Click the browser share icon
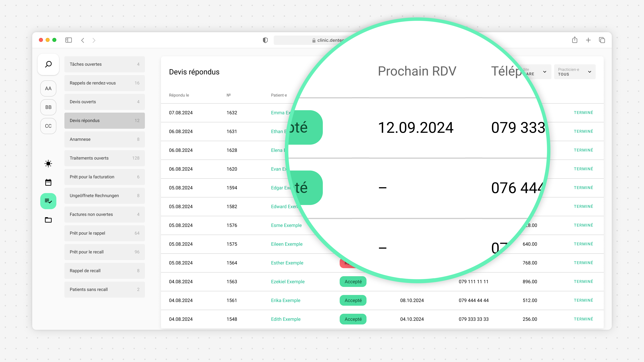644x362 pixels. click(575, 40)
